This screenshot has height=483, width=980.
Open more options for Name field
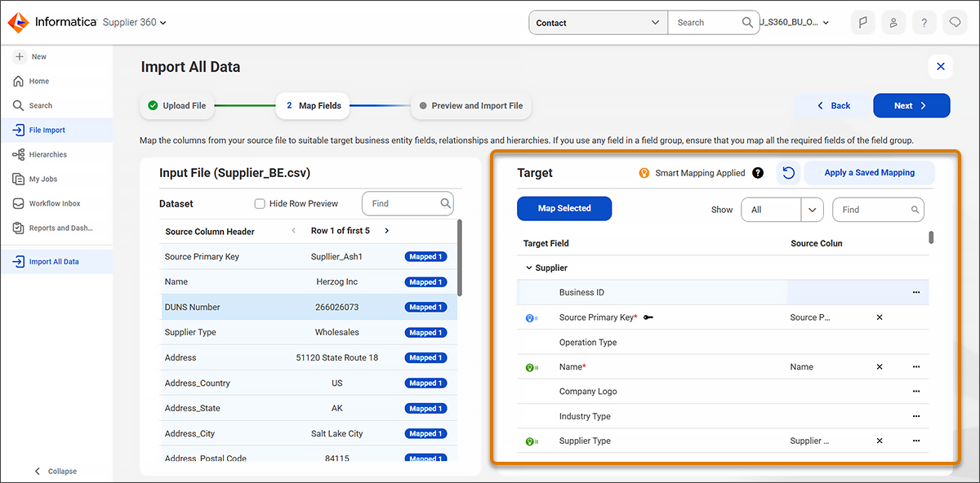[916, 367]
